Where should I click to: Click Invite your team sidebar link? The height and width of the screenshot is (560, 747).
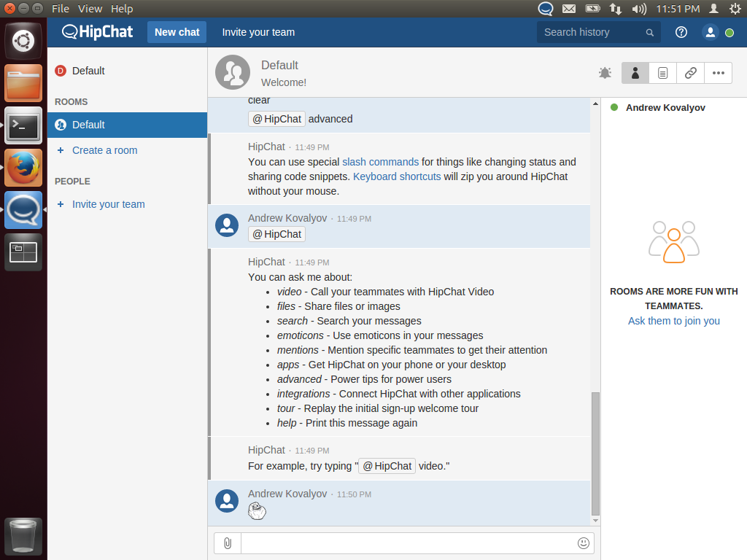tap(109, 204)
